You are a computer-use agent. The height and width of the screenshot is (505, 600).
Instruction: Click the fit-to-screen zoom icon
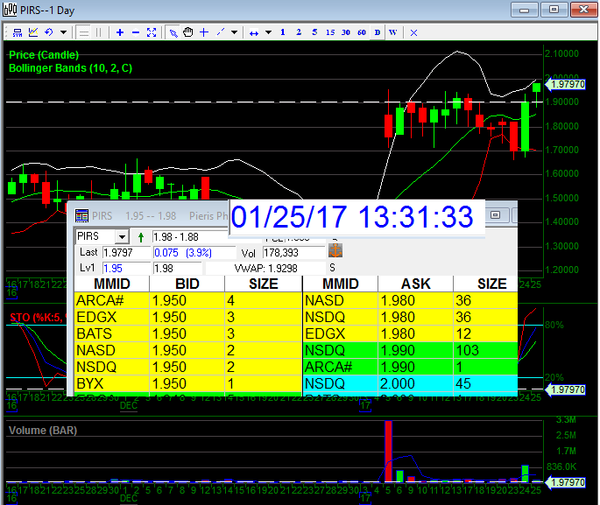click(x=151, y=32)
